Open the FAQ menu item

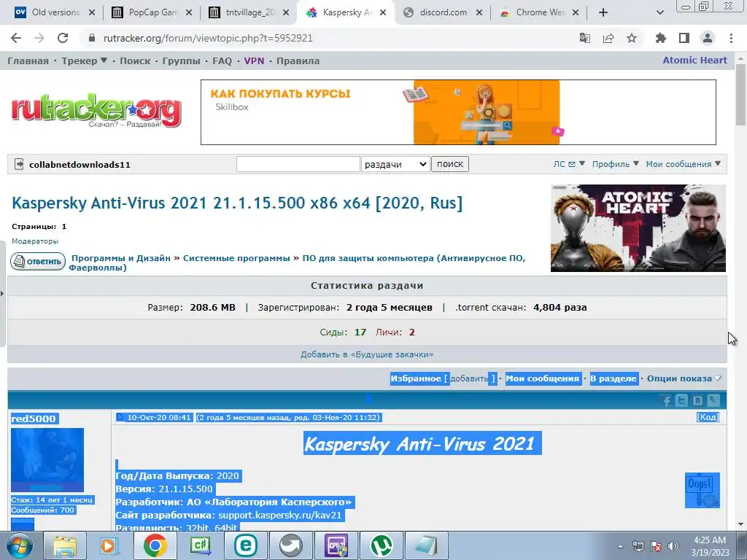click(222, 61)
